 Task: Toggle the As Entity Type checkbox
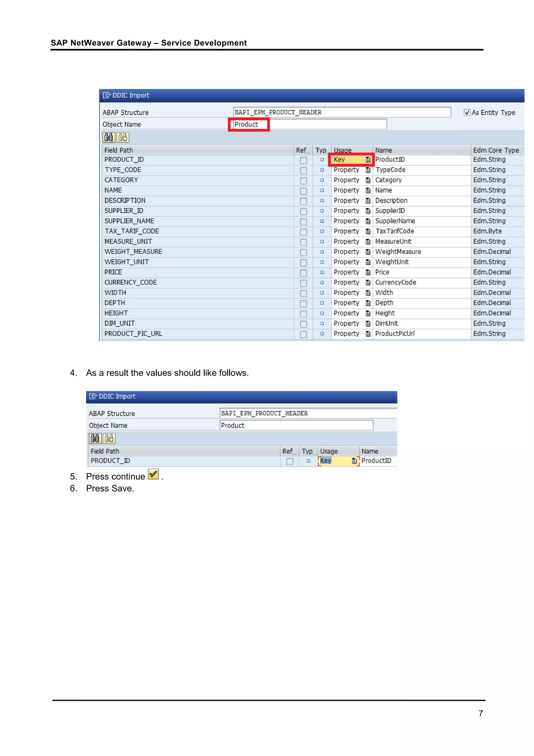tap(467, 113)
